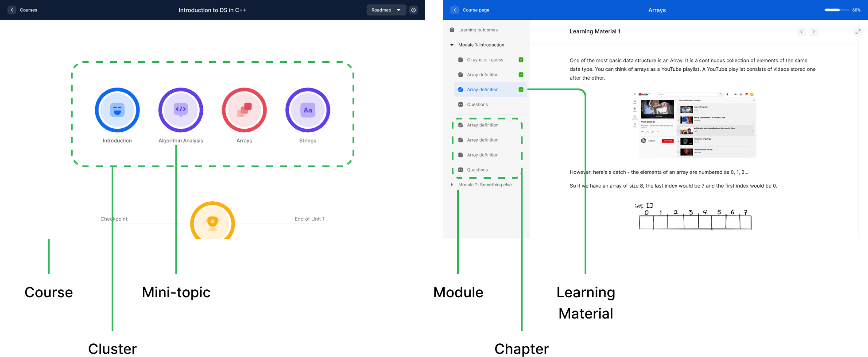Image resolution: width=868 pixels, height=357 pixels.
Task: Open the Algorithm Analysis code icon circle
Action: pyautogui.click(x=181, y=110)
